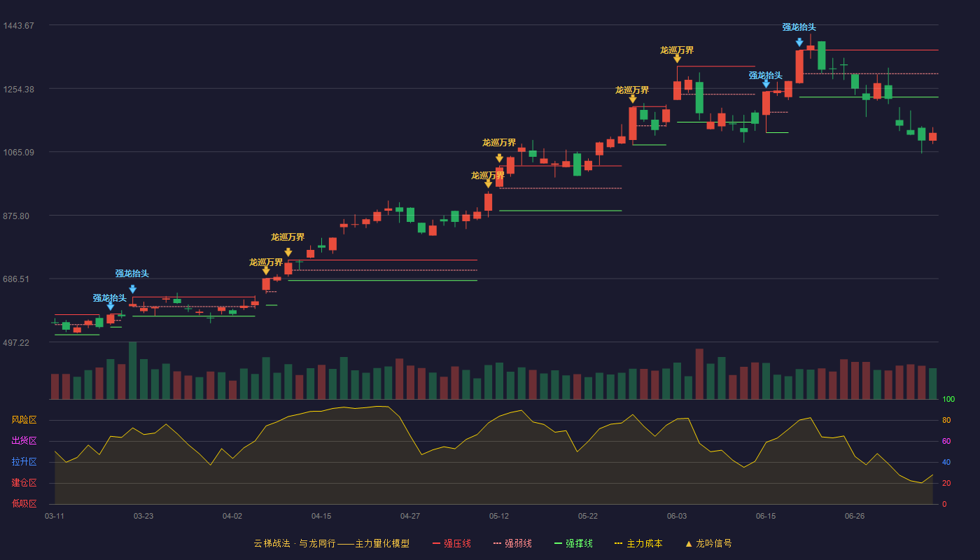The width and height of the screenshot is (980, 560).
Task: Click the 06-15 date label
Action: 766,516
